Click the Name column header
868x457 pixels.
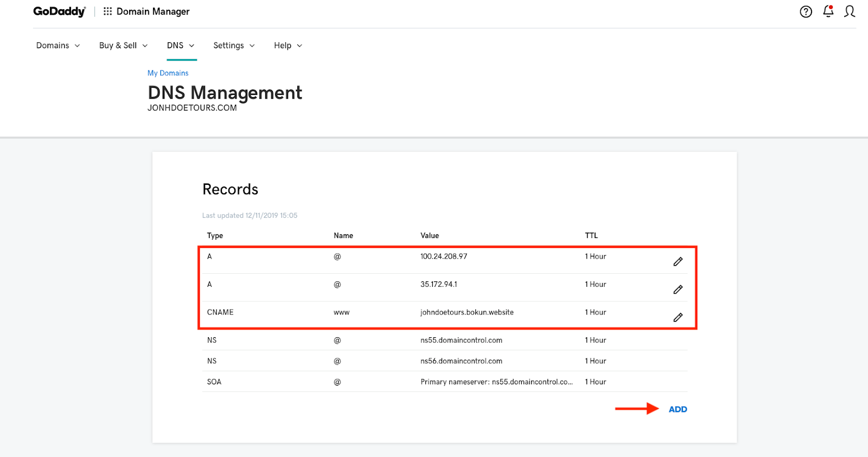tap(343, 235)
